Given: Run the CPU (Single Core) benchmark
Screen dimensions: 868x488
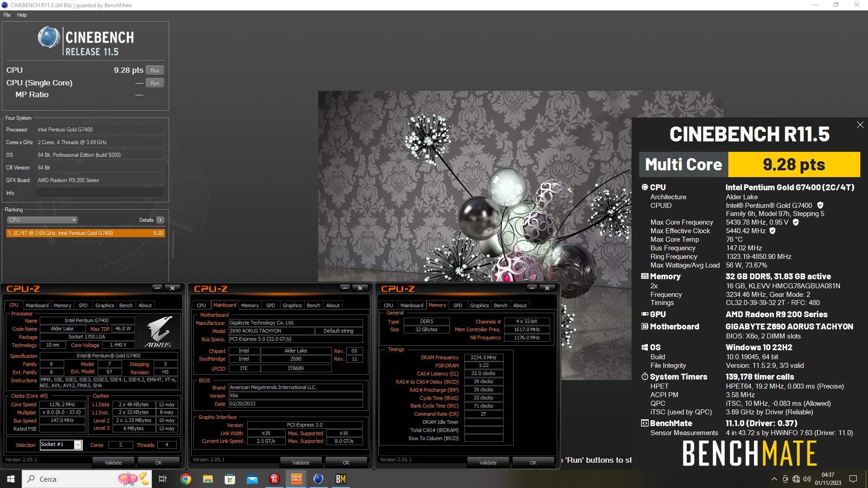Looking at the screenshot, I should [x=155, y=83].
